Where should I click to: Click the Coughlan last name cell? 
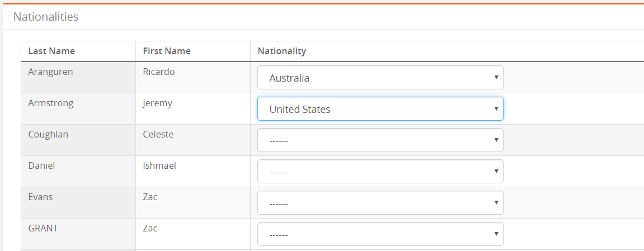[x=78, y=140]
